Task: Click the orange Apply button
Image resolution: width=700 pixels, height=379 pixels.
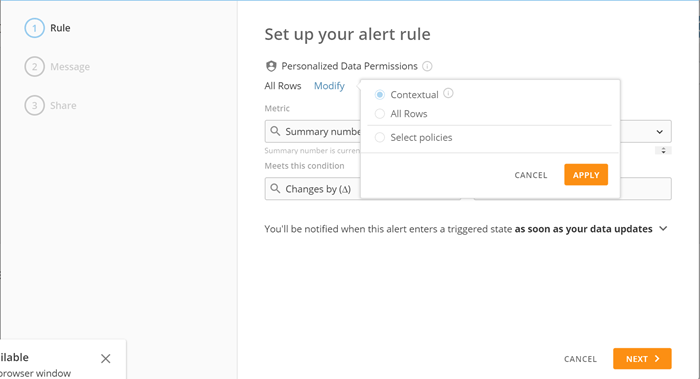Action: pyautogui.click(x=586, y=175)
